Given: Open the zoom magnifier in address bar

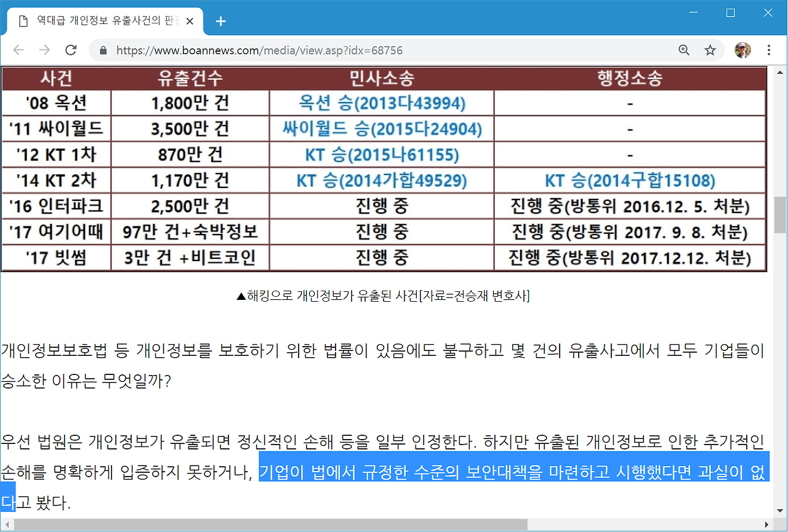Looking at the screenshot, I should pyautogui.click(x=684, y=50).
